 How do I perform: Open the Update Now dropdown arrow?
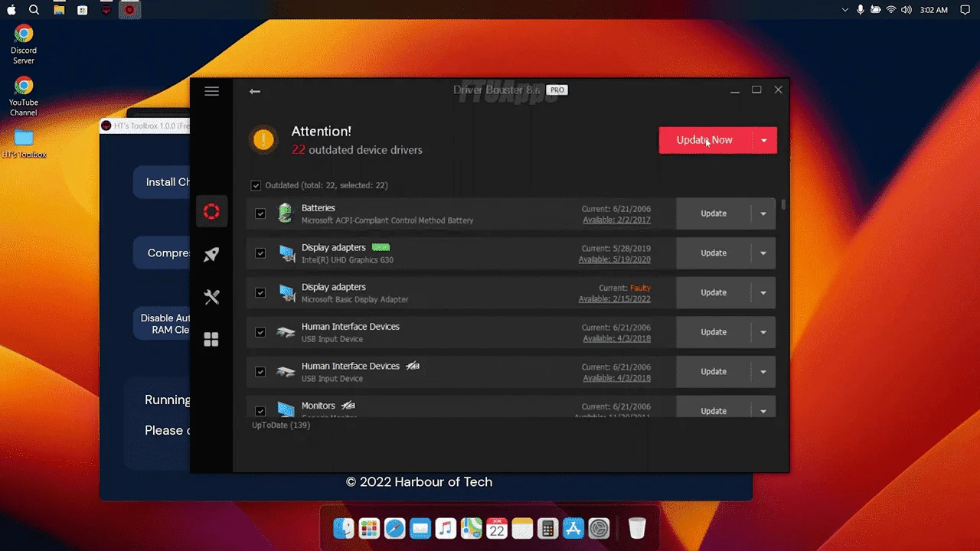coord(764,140)
